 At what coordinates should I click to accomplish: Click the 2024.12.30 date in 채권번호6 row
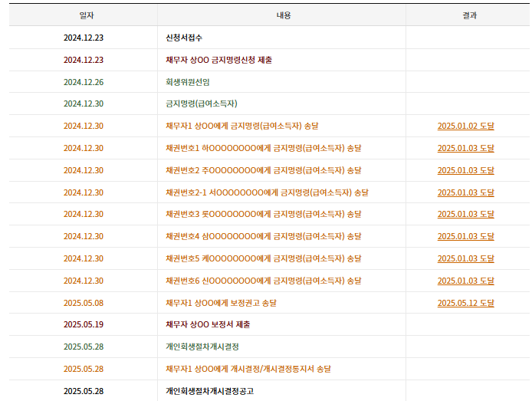click(84, 281)
